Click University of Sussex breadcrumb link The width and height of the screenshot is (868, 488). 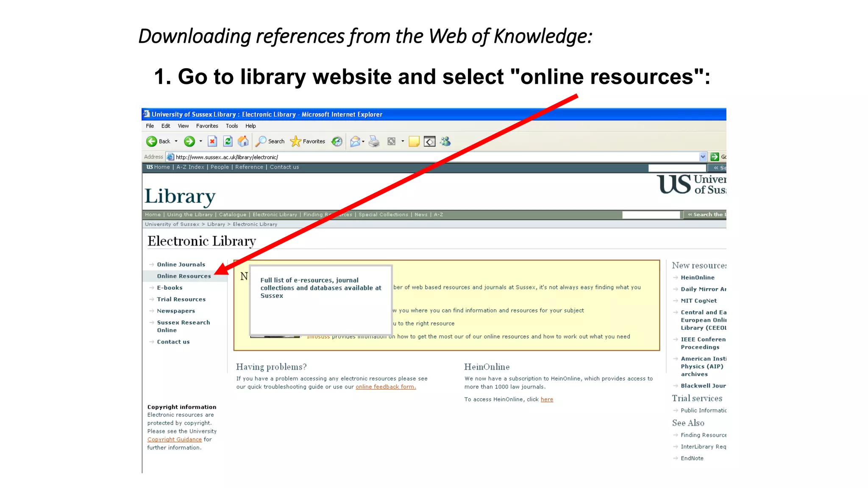[x=172, y=224]
